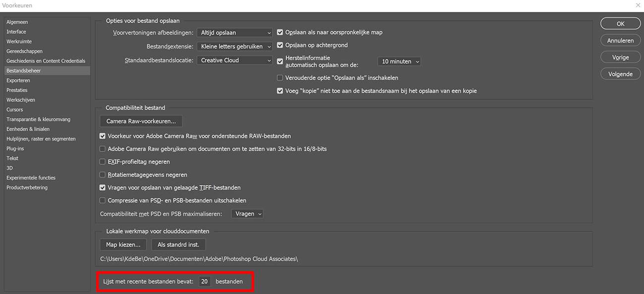Image resolution: width=644 pixels, height=294 pixels.
Task: Click the OK button
Action: [620, 24]
